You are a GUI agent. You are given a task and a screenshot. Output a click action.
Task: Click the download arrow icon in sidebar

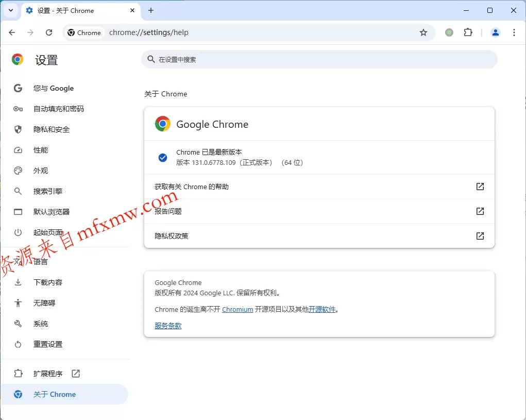18,282
